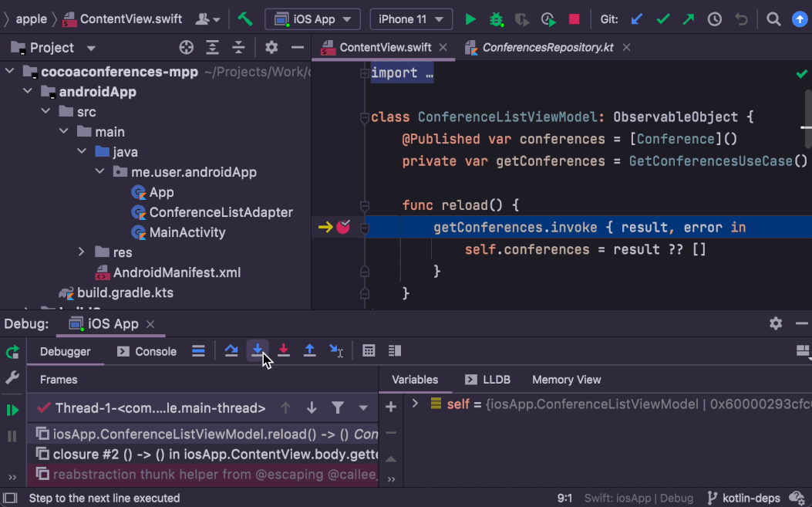Image resolution: width=812 pixels, height=507 pixels.
Task: Open the iOS App run configuration dropdown
Action: pyautogui.click(x=312, y=19)
